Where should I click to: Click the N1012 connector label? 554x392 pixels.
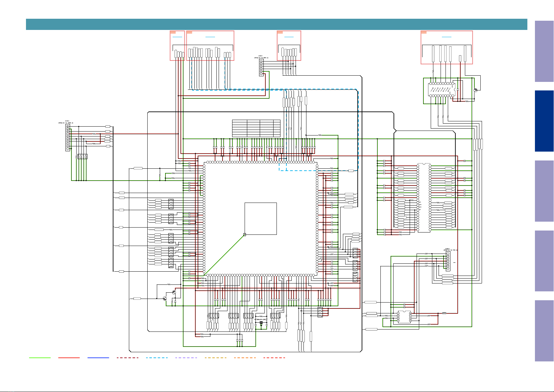click(x=67, y=121)
